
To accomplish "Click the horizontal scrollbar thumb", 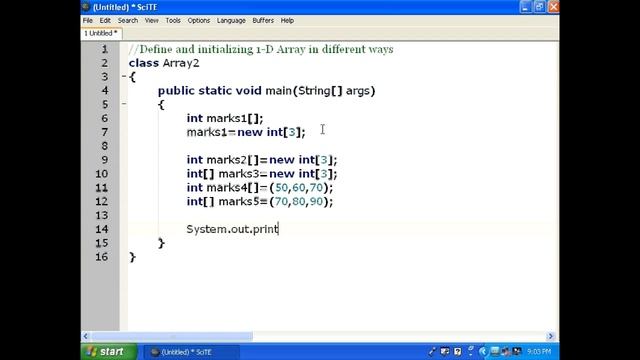I will (172, 336).
